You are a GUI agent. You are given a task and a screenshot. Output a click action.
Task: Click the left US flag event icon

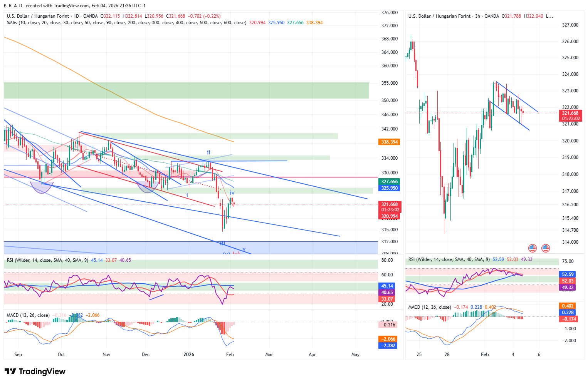(532, 248)
